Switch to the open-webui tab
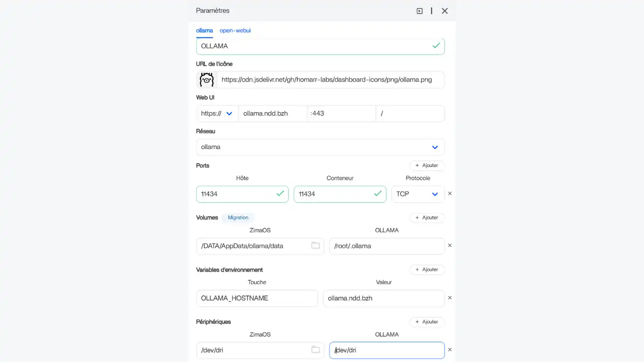This screenshot has width=644, height=362. 235,31
